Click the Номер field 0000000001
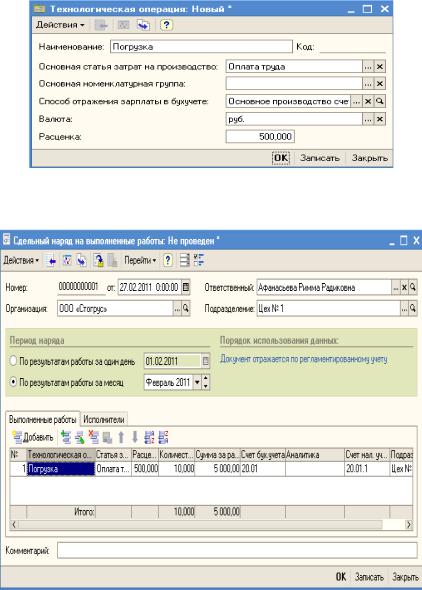422x590 pixels. coord(81,287)
